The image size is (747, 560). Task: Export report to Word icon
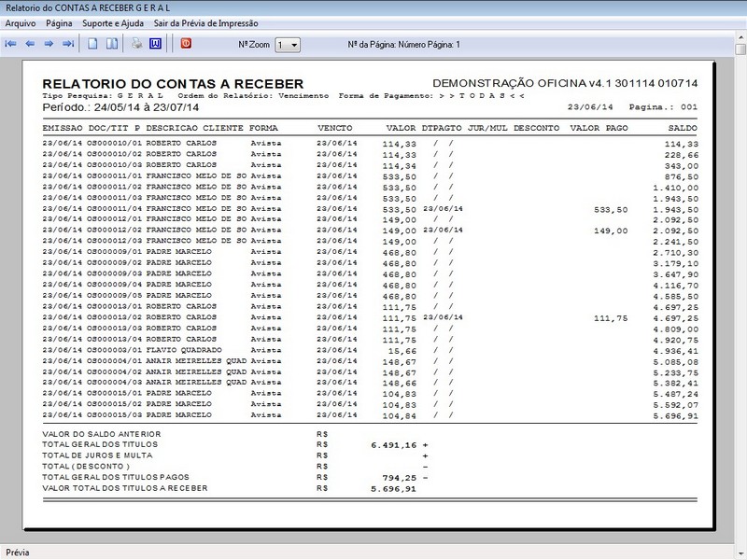pyautogui.click(x=155, y=44)
